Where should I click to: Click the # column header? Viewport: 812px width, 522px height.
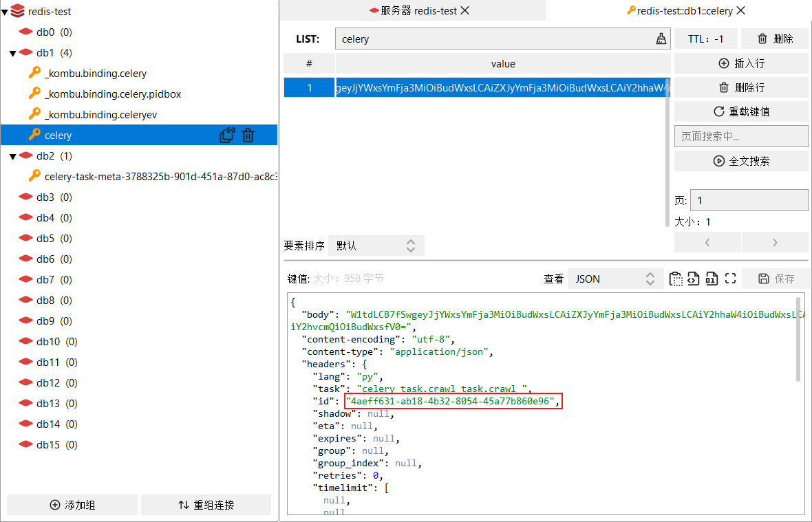coord(309,64)
